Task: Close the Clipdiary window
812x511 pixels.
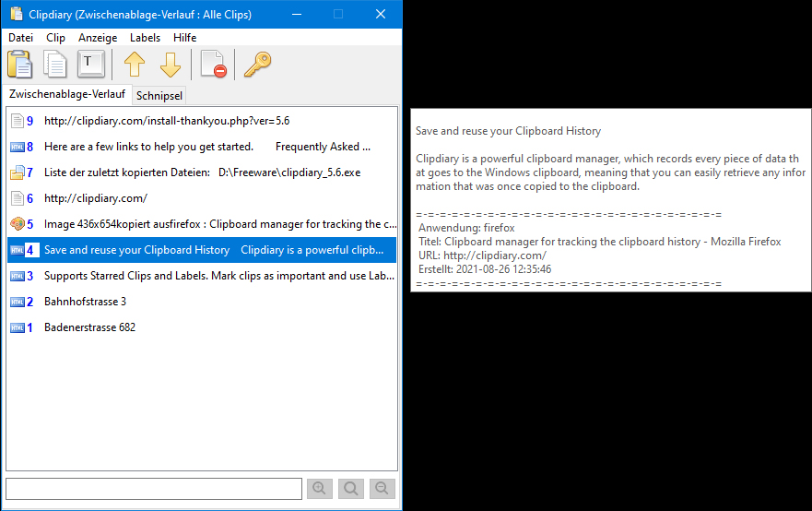Action: 381,14
